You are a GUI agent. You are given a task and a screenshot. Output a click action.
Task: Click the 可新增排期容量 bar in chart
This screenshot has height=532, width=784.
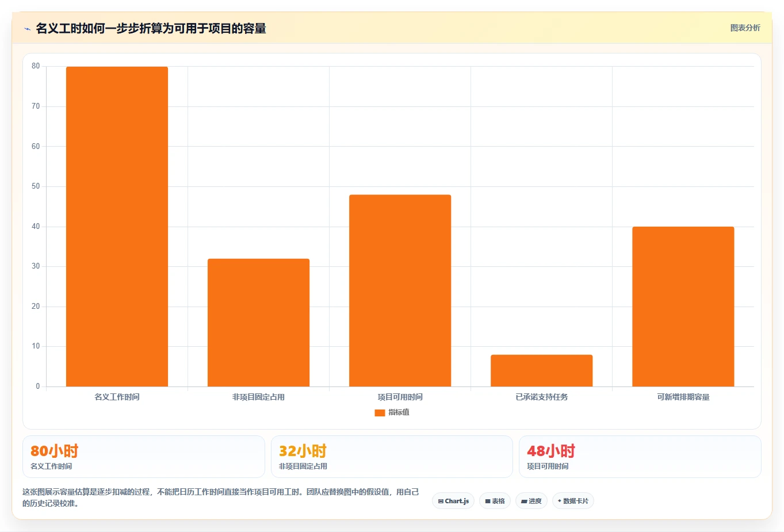[x=683, y=307]
